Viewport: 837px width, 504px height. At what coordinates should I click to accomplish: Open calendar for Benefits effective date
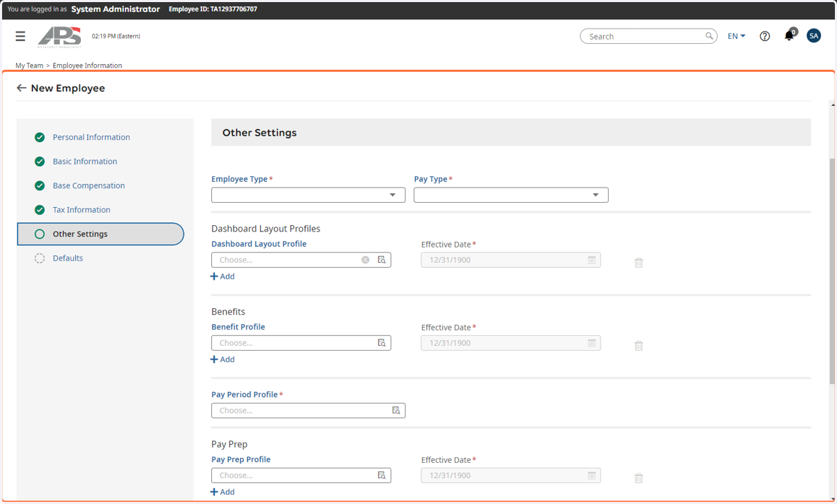click(x=591, y=343)
